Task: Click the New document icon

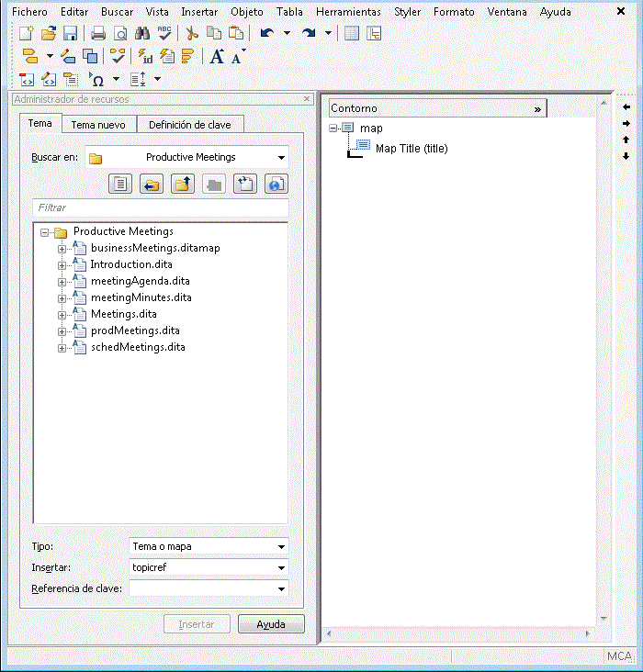Action: click(x=27, y=33)
